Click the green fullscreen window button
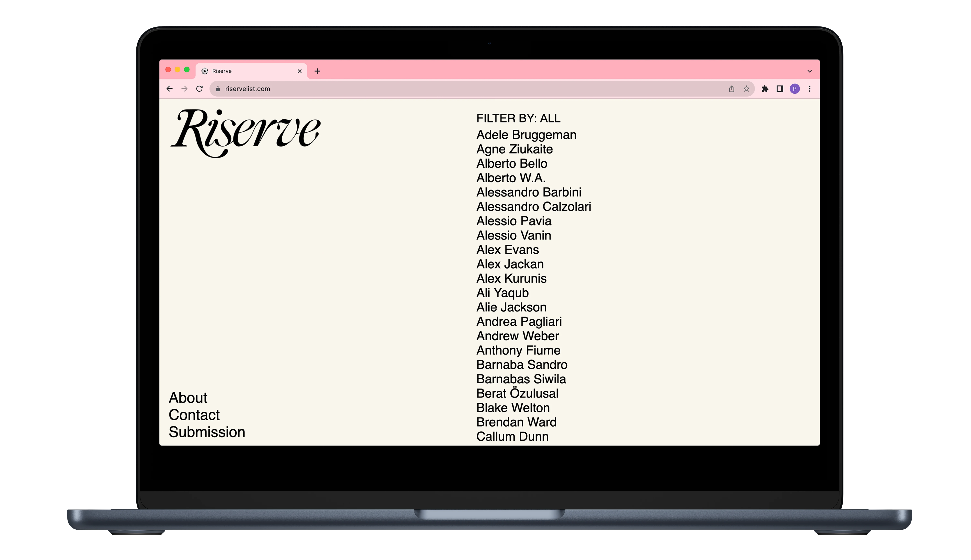 [x=187, y=70]
